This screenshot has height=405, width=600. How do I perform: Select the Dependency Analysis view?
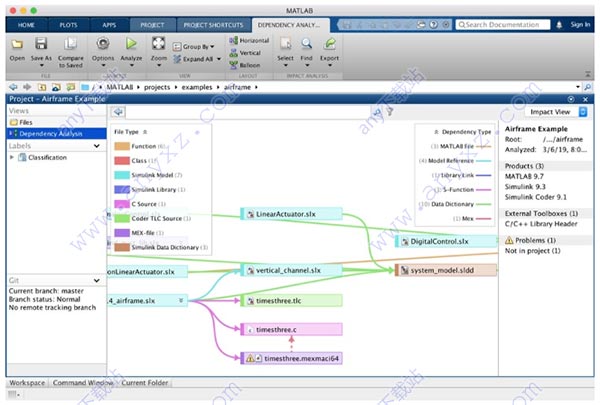point(57,134)
